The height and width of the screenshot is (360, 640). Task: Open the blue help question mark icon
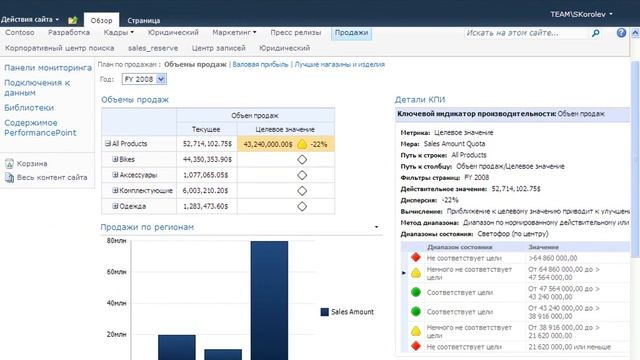(621, 33)
